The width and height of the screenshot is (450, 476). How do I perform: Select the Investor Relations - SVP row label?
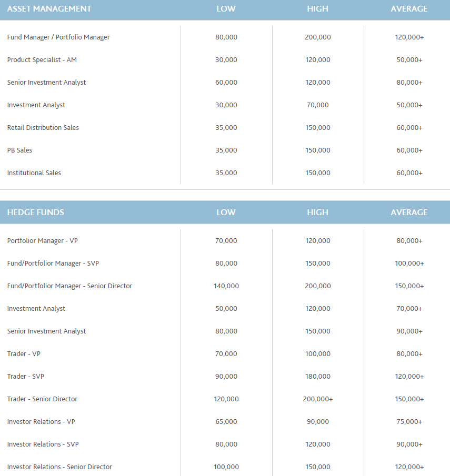point(43,444)
